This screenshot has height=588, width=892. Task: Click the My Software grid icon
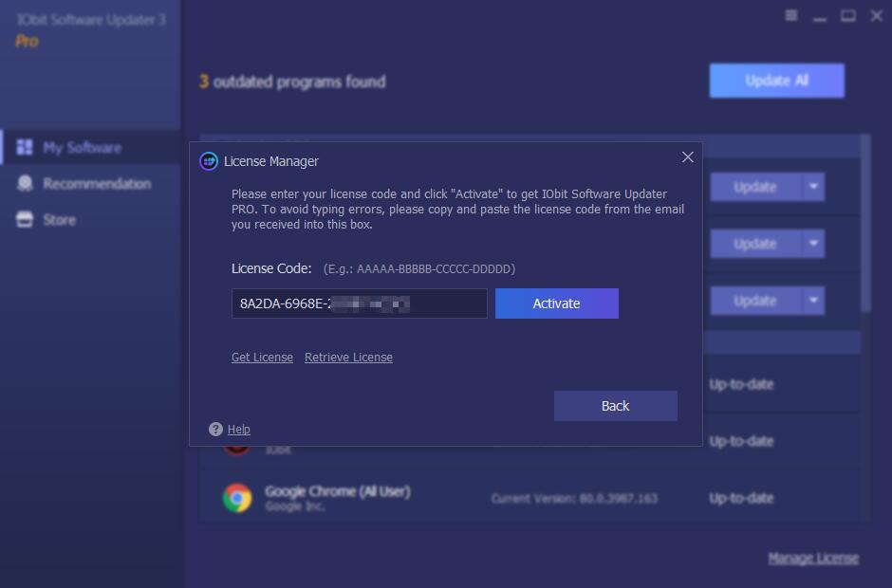pyautogui.click(x=25, y=147)
